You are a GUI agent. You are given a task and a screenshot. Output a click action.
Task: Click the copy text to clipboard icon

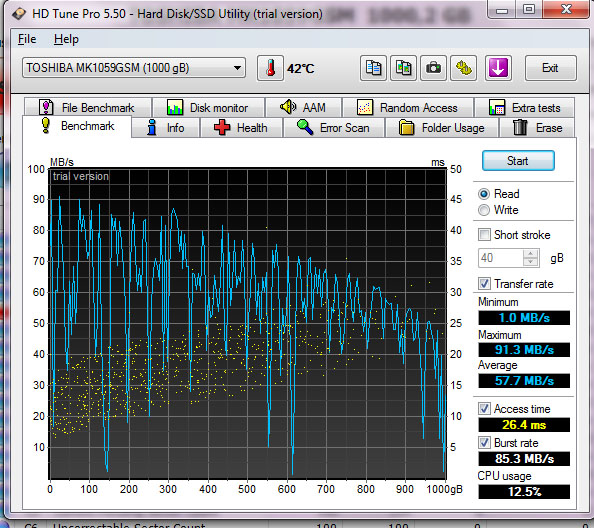tap(373, 68)
